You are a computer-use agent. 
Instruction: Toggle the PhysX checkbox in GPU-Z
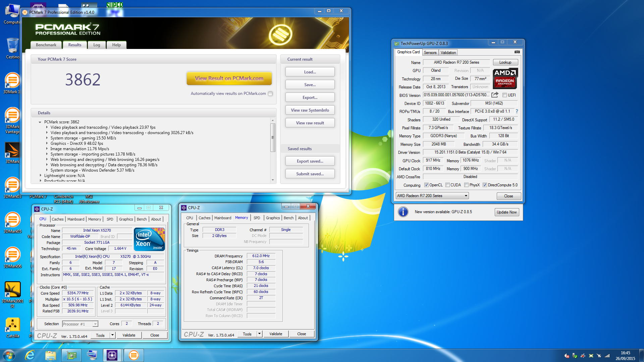[466, 185]
